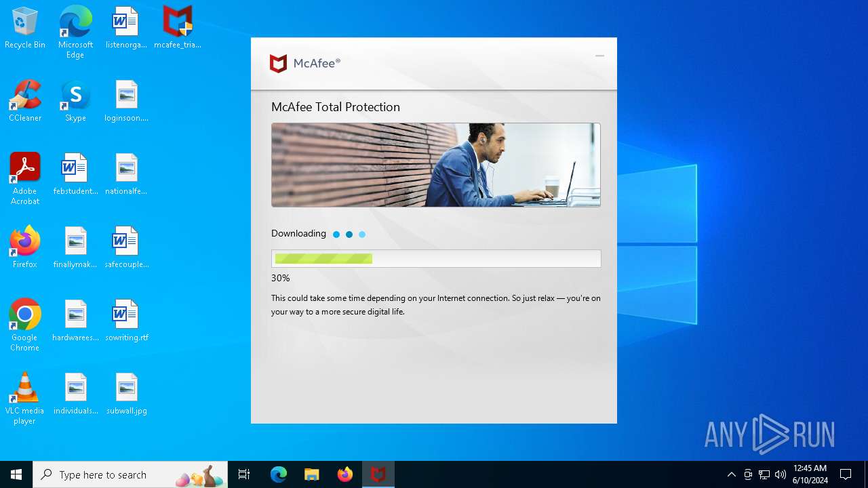Screen dimensions: 868x488
Task: Open Firefox from the taskbar
Action: tap(345, 474)
